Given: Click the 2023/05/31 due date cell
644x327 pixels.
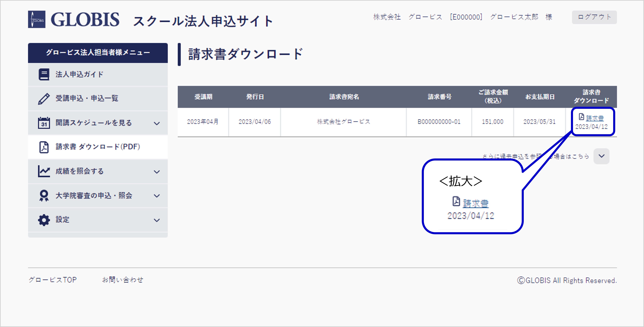Looking at the screenshot, I should (x=540, y=122).
